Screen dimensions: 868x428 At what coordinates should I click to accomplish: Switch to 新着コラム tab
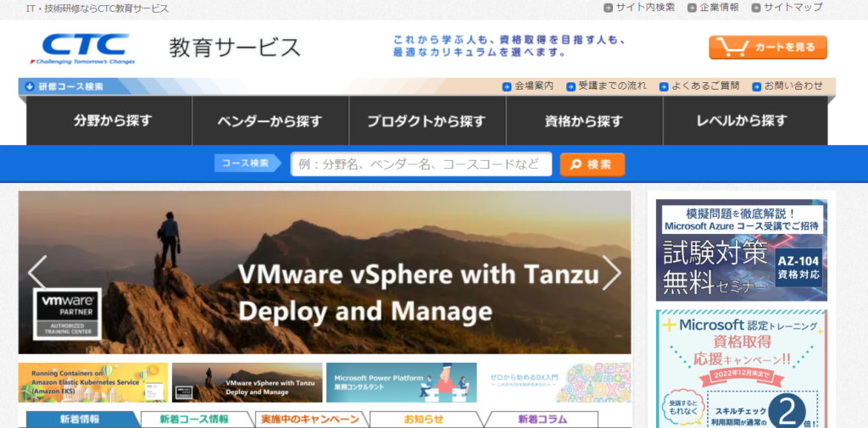542,420
